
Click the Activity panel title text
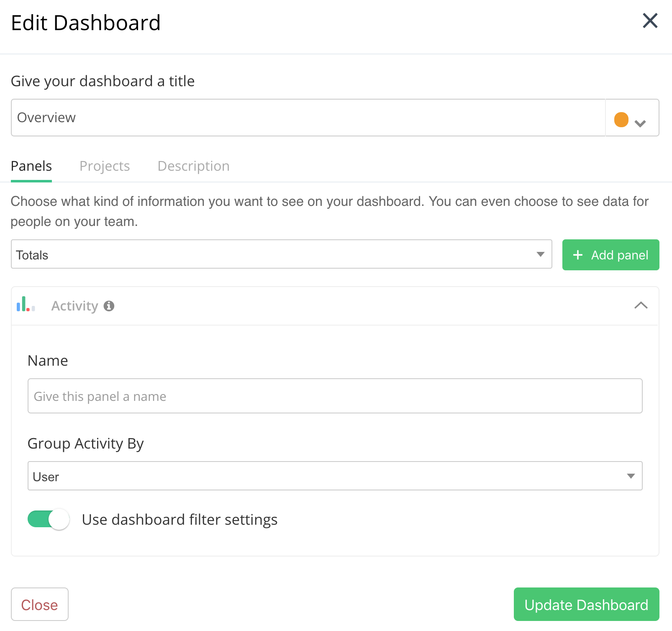74,306
